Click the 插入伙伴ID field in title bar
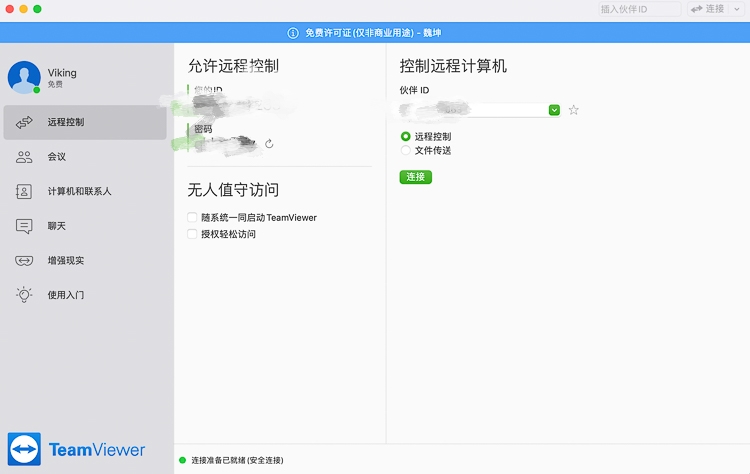Viewport: 750px width, 474px height. point(640,9)
